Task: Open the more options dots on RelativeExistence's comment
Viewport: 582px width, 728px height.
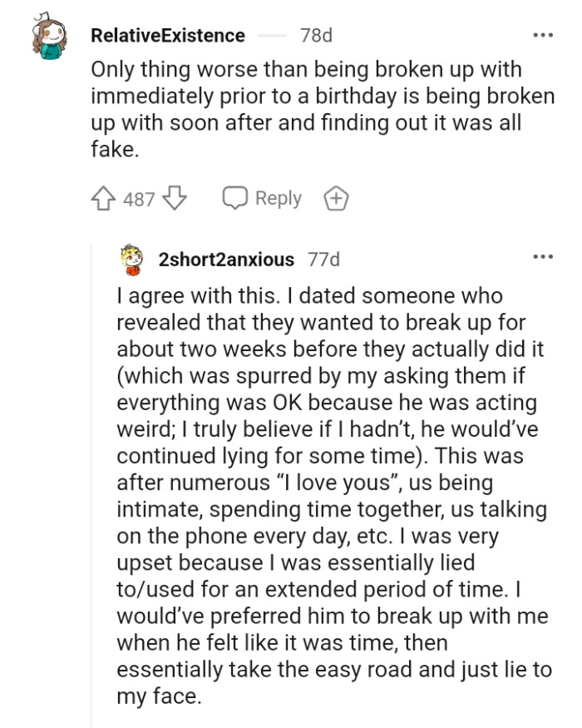Action: 543,36
